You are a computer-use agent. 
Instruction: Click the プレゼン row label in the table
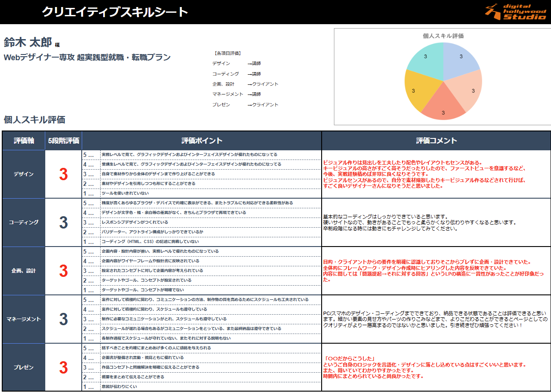pyautogui.click(x=24, y=367)
